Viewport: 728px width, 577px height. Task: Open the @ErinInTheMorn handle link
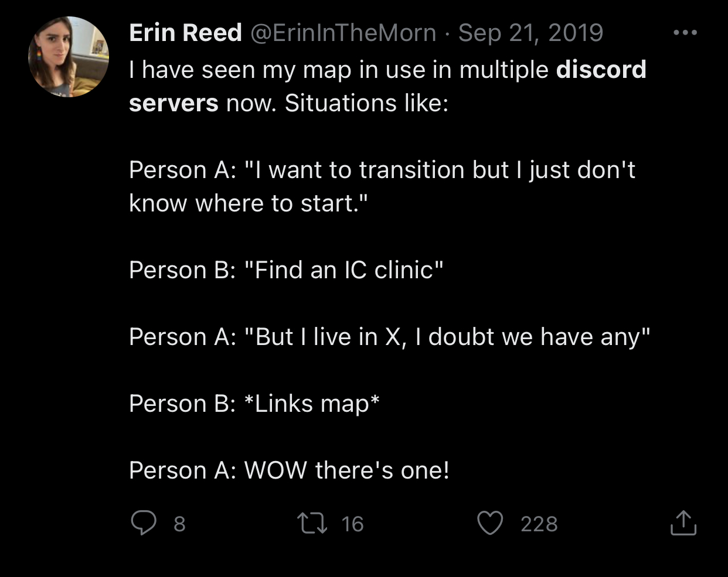(x=343, y=33)
